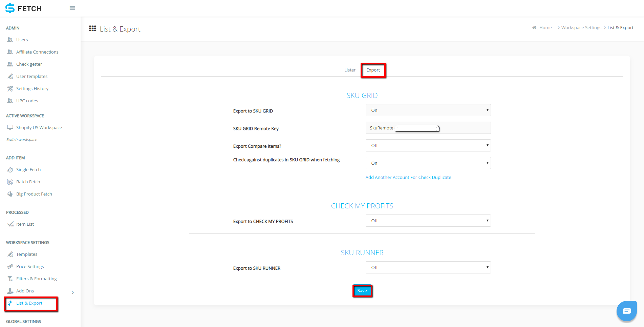Click the Batch Fetch icon
The image size is (644, 327).
coord(10,182)
